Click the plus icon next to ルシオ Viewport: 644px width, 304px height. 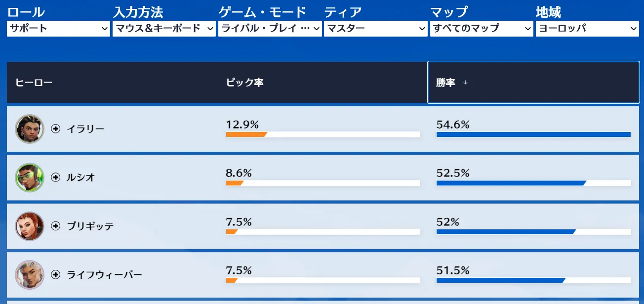pyautogui.click(x=54, y=177)
